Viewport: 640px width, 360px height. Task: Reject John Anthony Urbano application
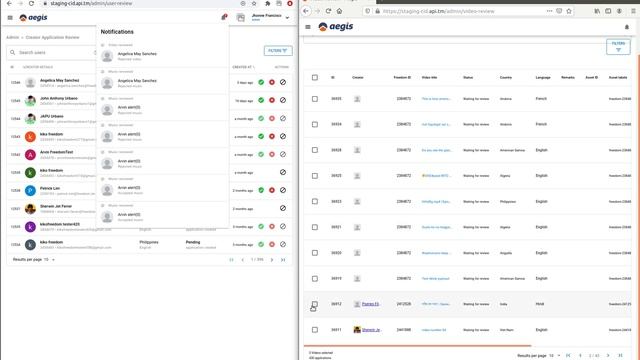[272, 100]
